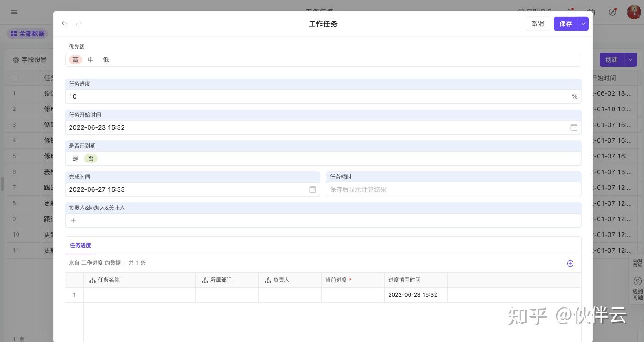Choose 否 for 是否已到期
644x342 pixels.
click(x=91, y=158)
